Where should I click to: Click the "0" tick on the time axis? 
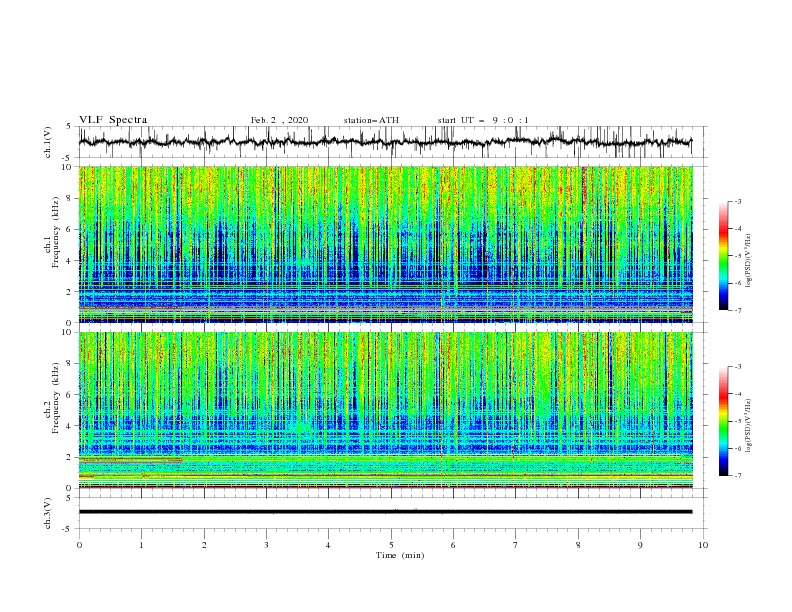79,545
